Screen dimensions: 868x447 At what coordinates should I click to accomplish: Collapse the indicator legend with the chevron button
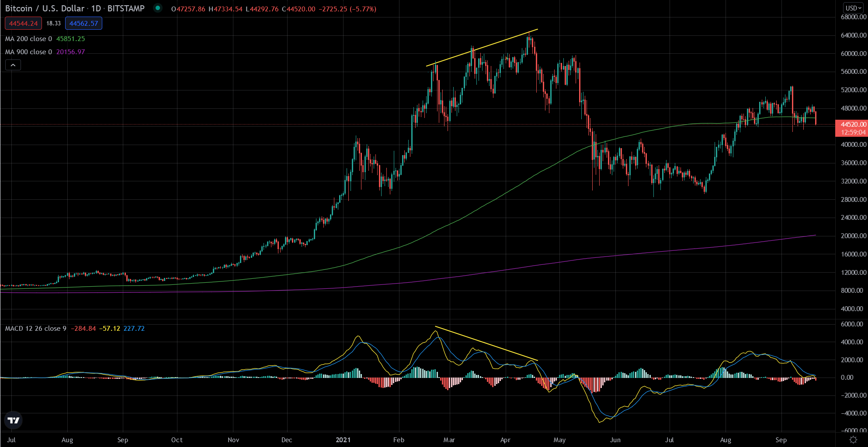[x=13, y=65]
